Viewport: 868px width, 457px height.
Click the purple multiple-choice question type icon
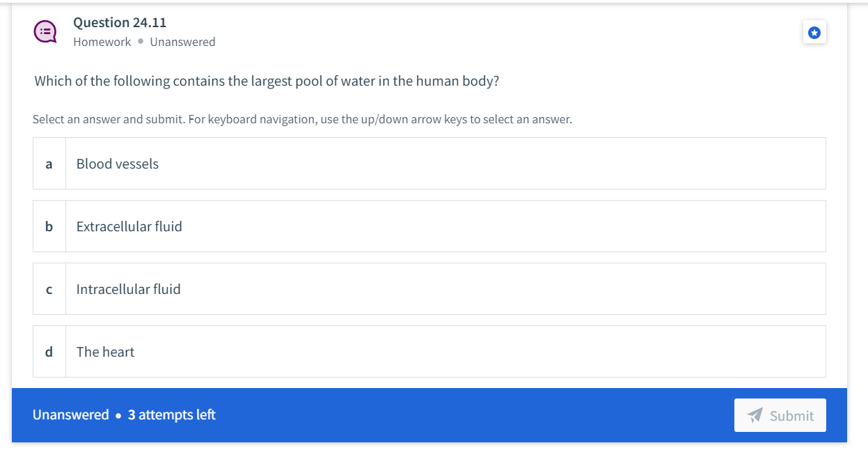[x=46, y=31]
